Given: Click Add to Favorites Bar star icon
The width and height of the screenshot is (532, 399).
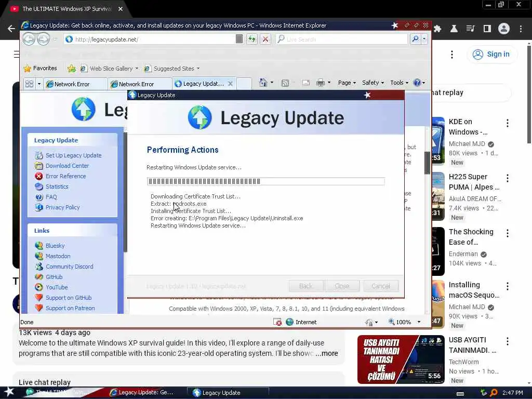Looking at the screenshot, I should (x=71, y=69).
